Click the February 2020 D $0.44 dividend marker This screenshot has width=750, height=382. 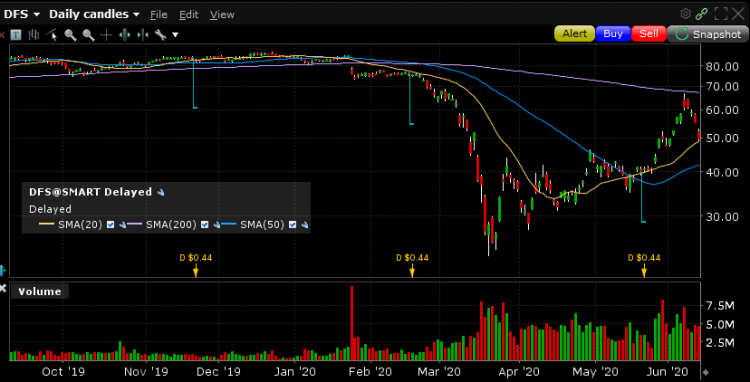click(x=412, y=264)
